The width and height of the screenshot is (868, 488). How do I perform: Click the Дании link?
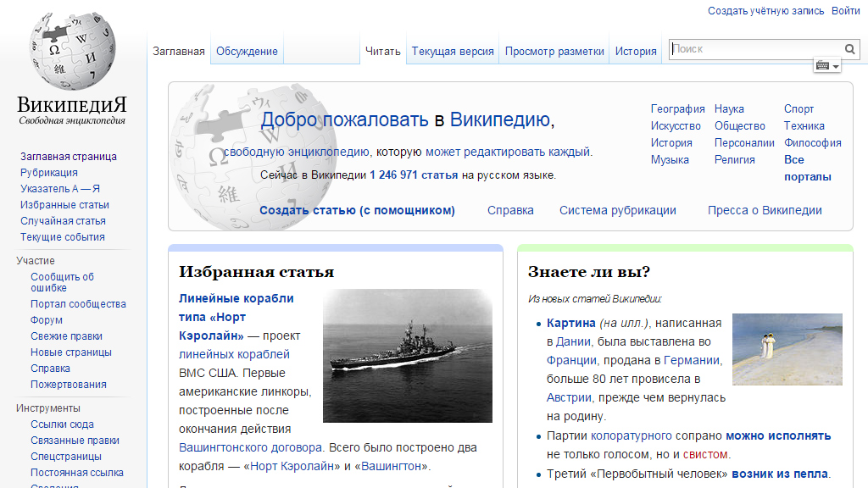573,342
